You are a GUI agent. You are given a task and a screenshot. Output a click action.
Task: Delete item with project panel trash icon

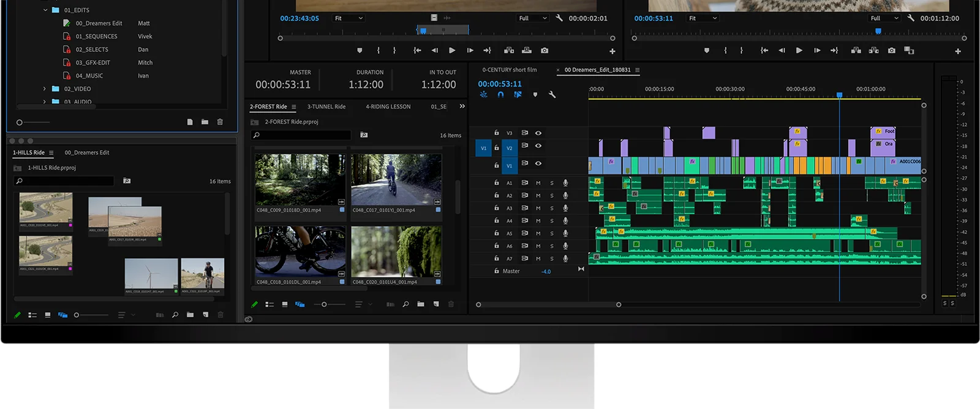[220, 122]
